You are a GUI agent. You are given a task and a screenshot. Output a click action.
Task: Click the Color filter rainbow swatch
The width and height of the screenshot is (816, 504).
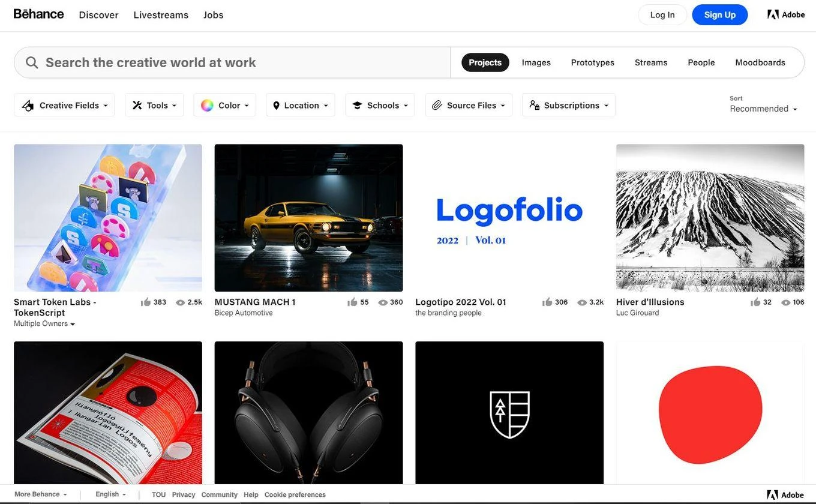pos(207,106)
